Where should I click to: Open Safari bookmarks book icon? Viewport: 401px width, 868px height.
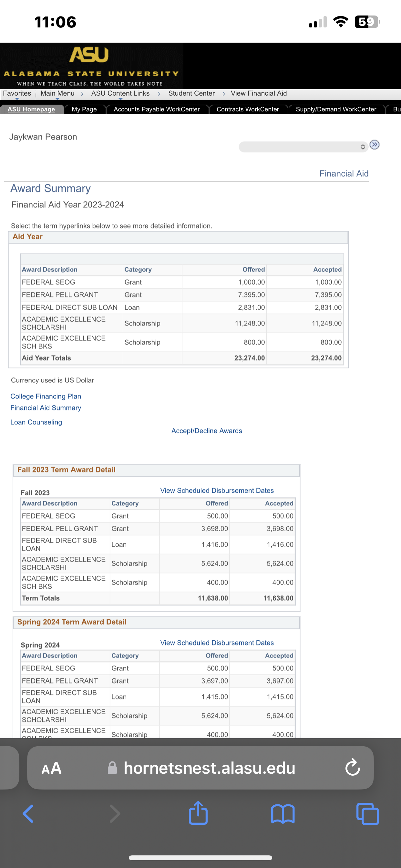click(x=283, y=814)
